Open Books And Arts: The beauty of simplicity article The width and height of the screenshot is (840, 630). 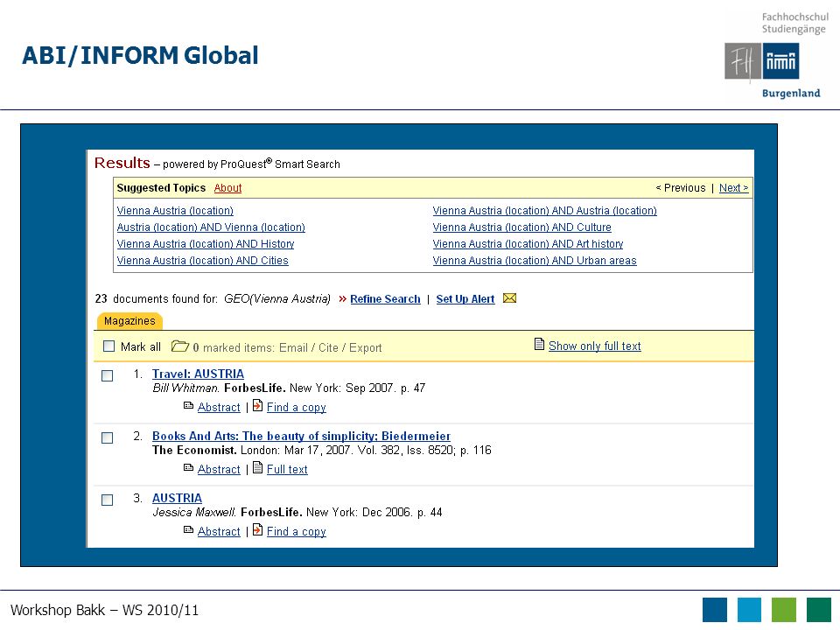[301, 436]
